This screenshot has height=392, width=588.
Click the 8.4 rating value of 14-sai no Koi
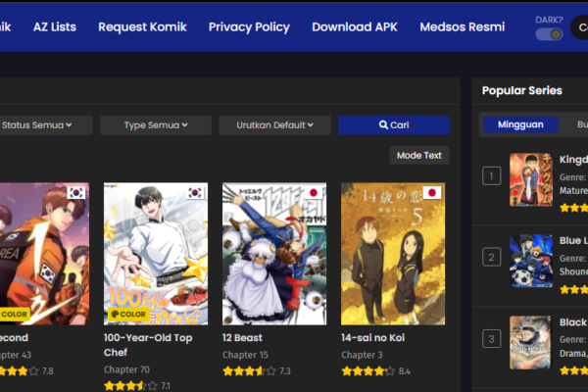404,371
